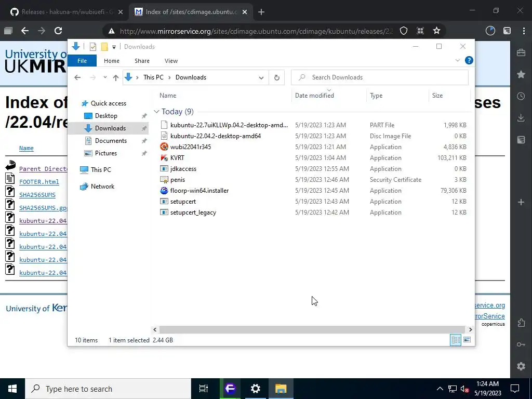Open settings gear in browser sidebar
The image size is (532, 399).
[x=521, y=366]
